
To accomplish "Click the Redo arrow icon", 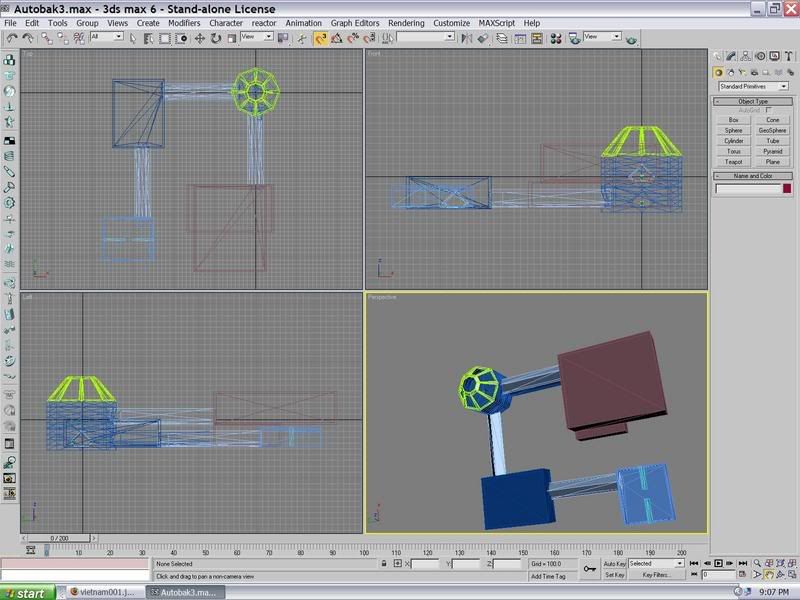I will point(28,38).
